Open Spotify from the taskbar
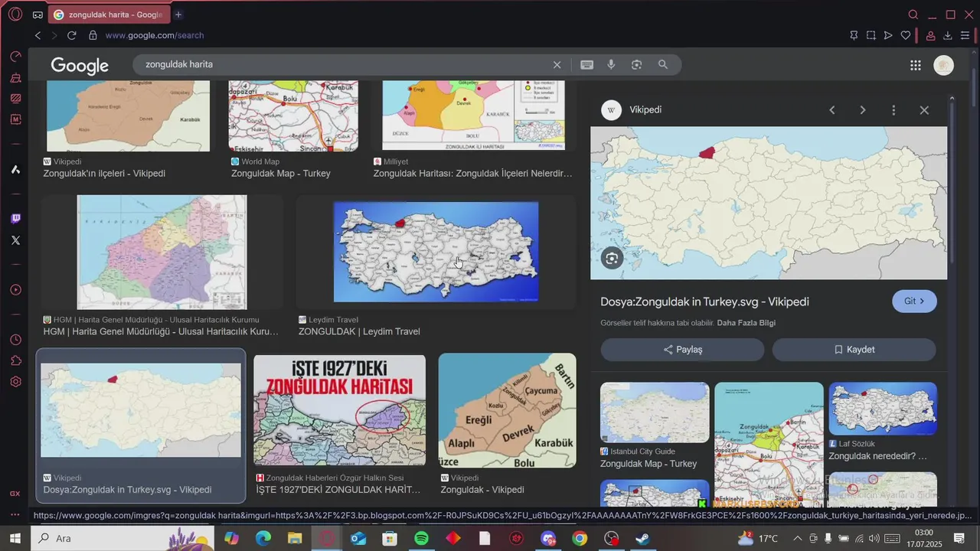Screen dimensions: 980x551 click(421, 539)
